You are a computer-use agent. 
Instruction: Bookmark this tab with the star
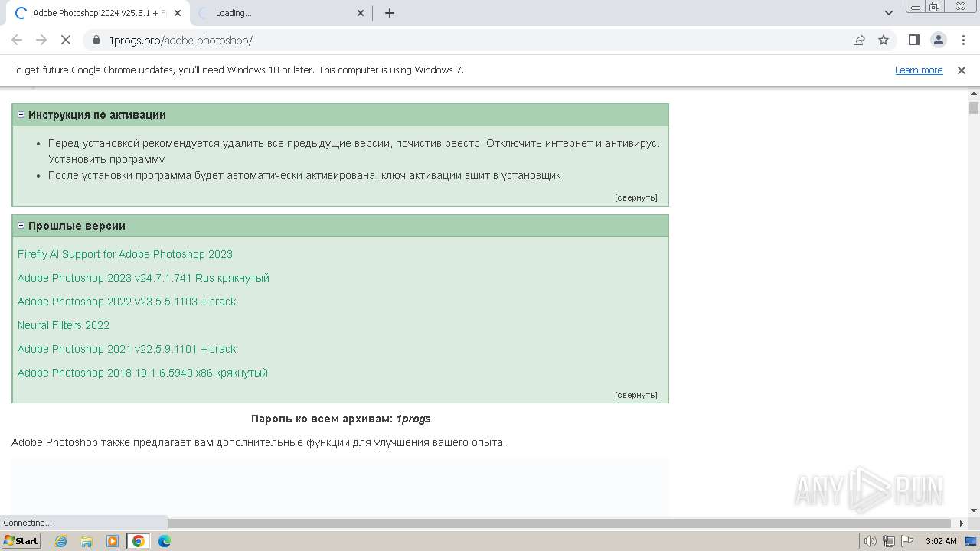point(884,40)
